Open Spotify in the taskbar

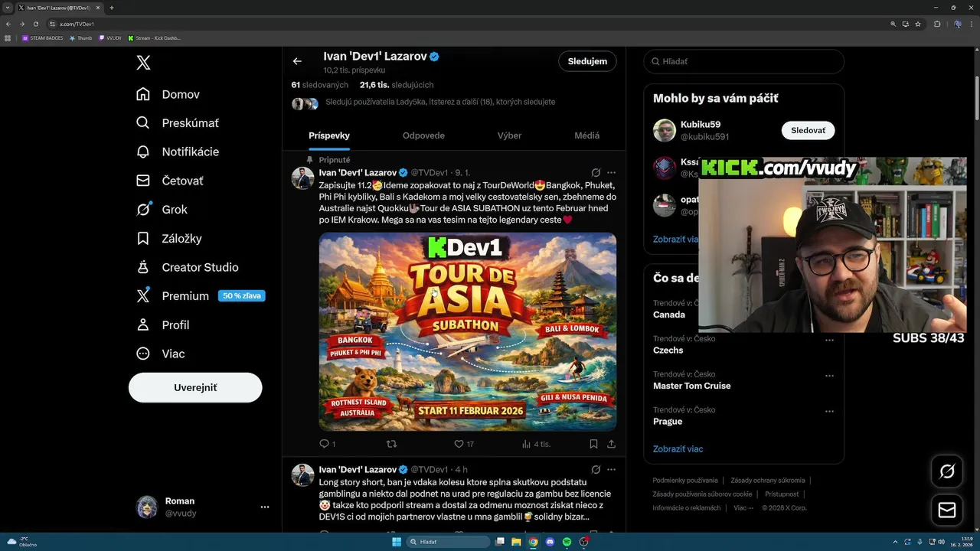(x=567, y=542)
